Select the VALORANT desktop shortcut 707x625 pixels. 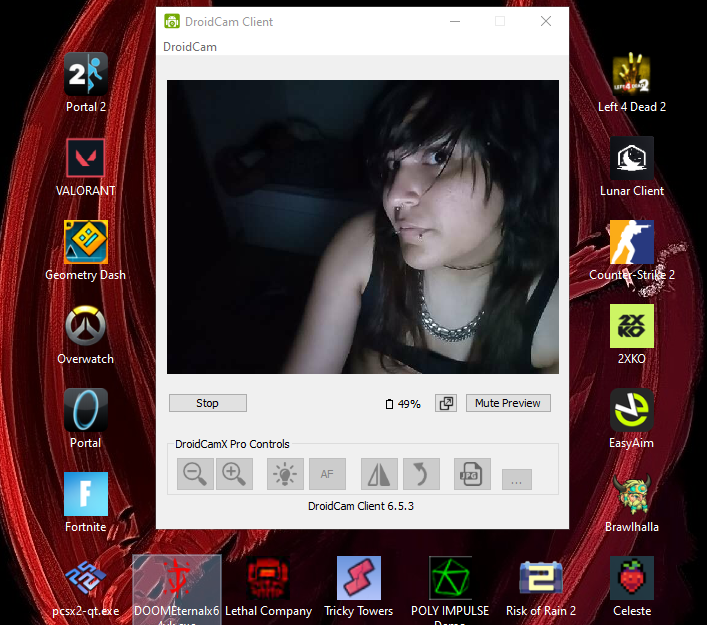(x=86, y=166)
